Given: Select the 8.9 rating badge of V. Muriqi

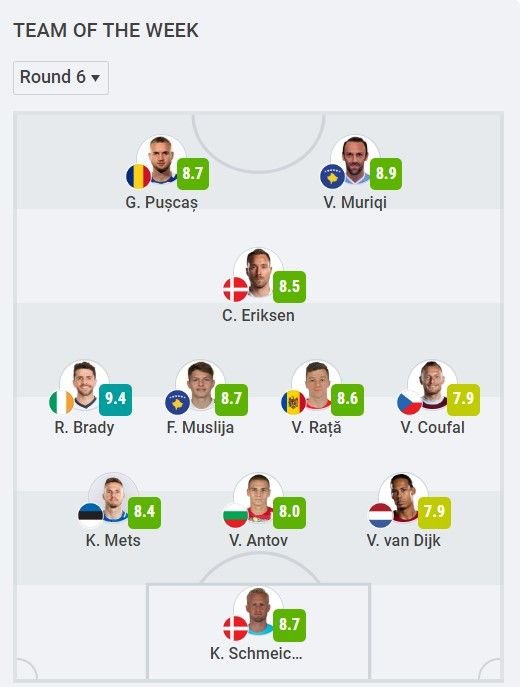Looking at the screenshot, I should click(386, 174).
